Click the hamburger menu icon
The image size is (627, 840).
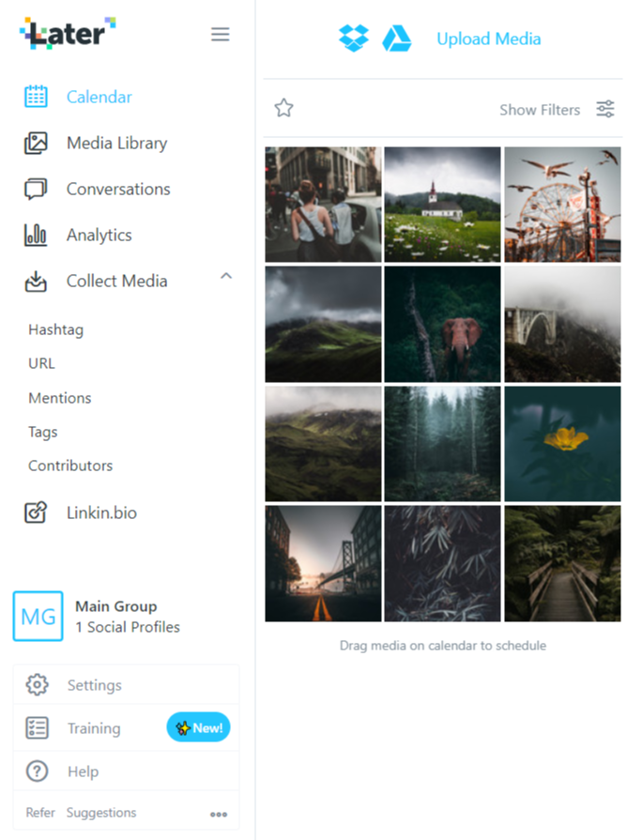click(x=220, y=35)
